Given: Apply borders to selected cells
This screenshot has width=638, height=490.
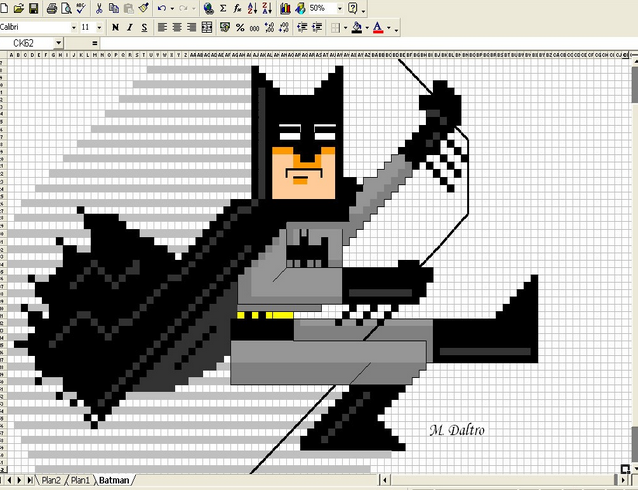Looking at the screenshot, I should [x=335, y=27].
